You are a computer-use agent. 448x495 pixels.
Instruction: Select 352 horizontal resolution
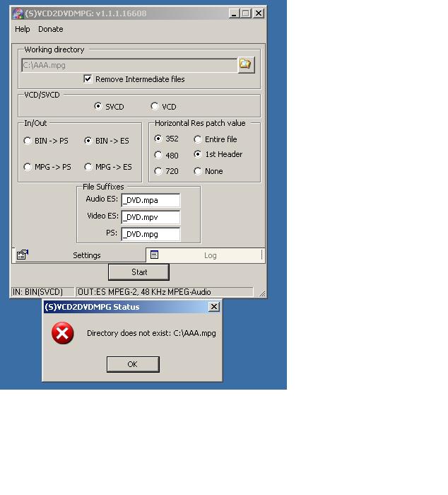tap(158, 139)
